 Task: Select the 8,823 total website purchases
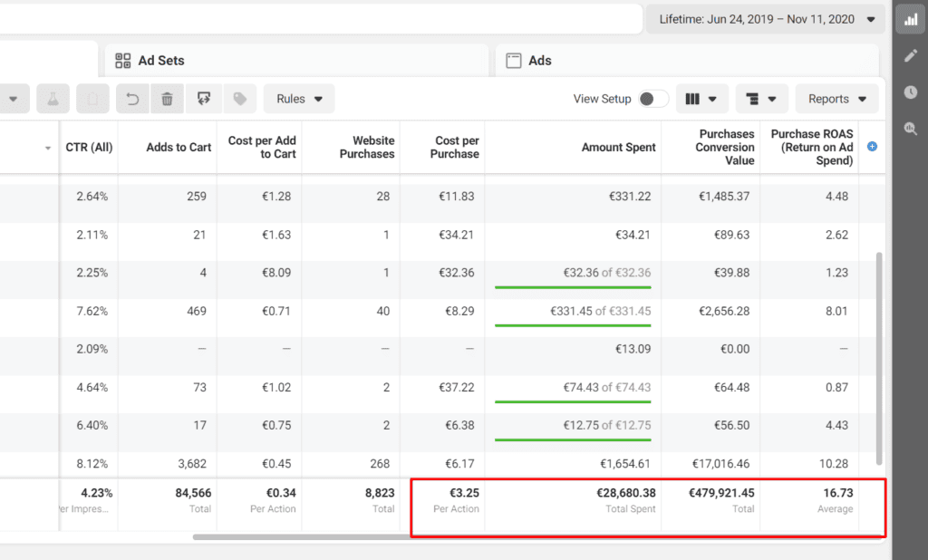point(379,493)
